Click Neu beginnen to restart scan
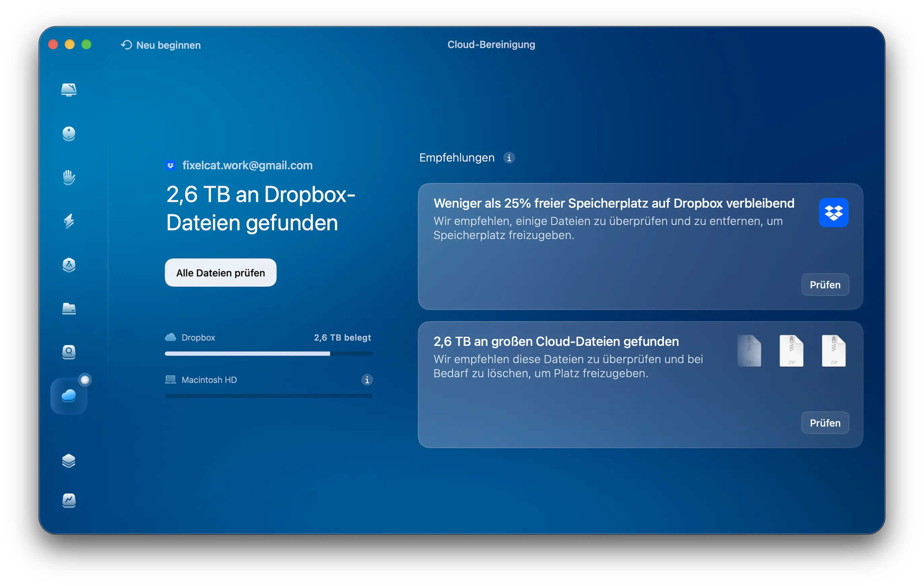The width and height of the screenshot is (924, 586). 161,45
